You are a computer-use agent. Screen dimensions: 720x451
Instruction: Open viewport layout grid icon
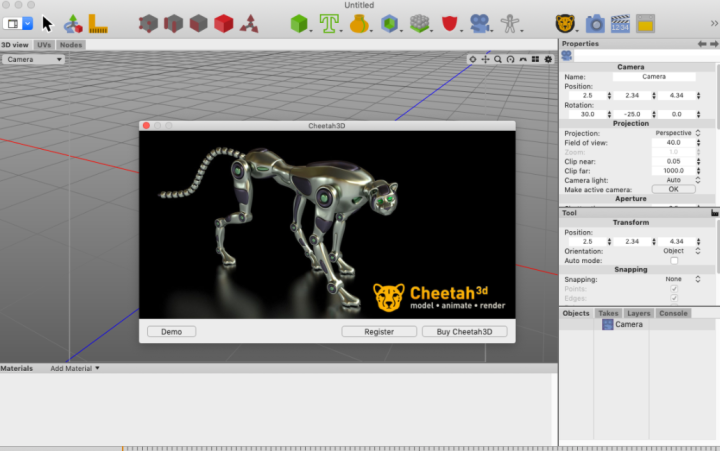[x=535, y=59]
